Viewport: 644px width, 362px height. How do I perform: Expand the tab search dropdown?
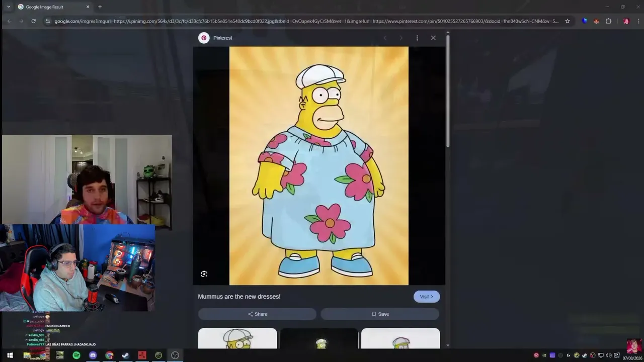click(x=8, y=7)
